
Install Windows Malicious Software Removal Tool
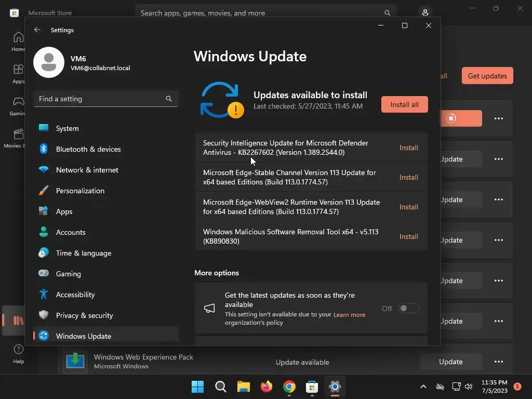pyautogui.click(x=408, y=236)
